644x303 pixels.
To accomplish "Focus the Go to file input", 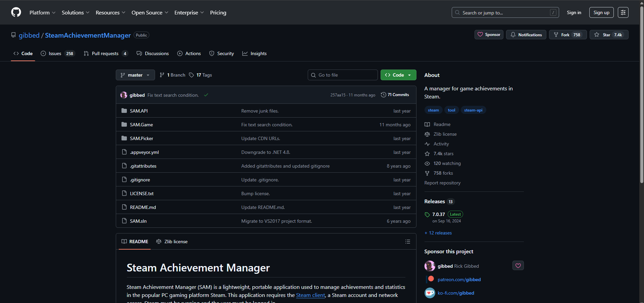I will pos(343,75).
